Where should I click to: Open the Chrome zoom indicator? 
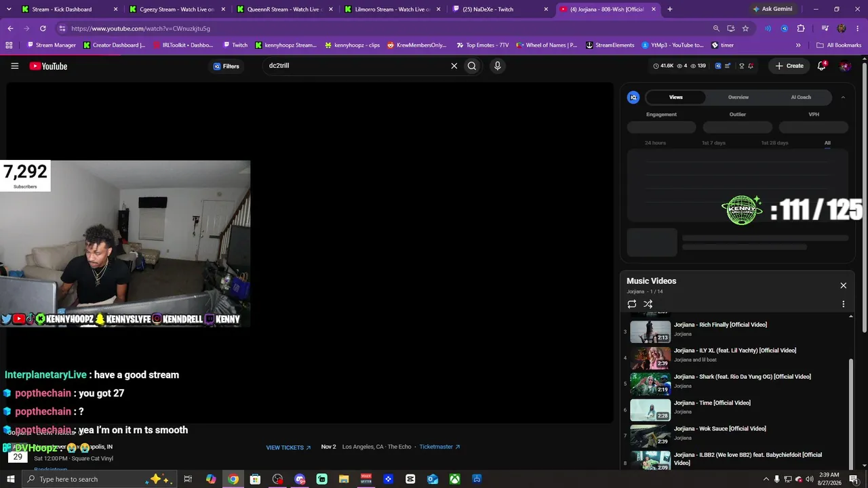(x=716, y=28)
